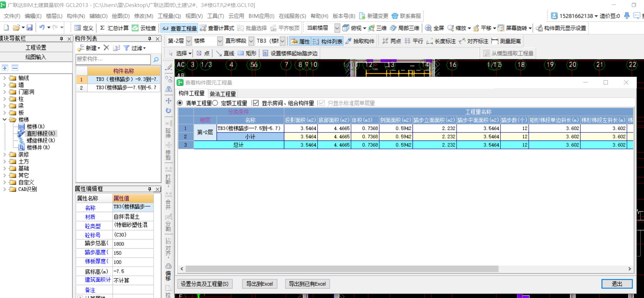The image size is (644, 298).
Task: Click the new file icon in the toolbar
Action: pos(6,28)
